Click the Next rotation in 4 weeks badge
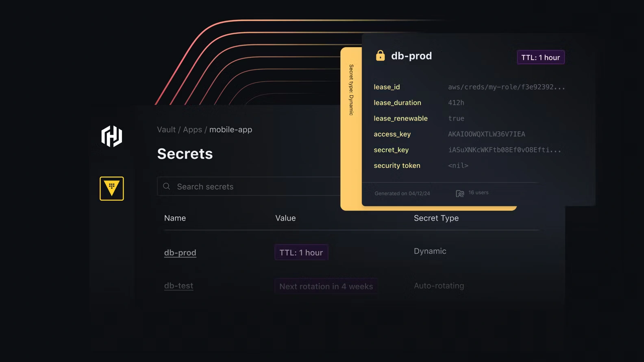 click(326, 286)
